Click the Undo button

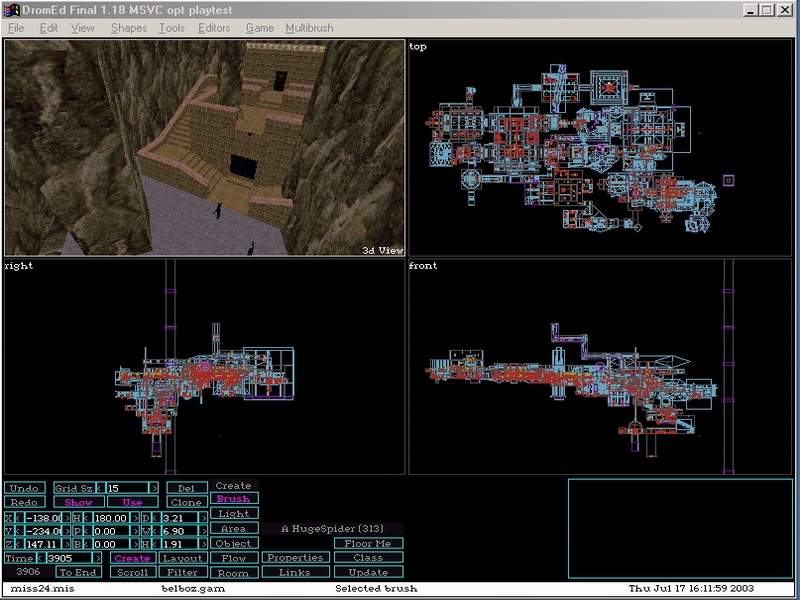24,488
